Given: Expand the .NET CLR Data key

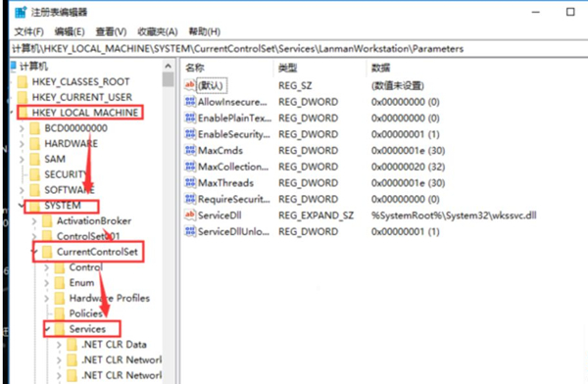Looking at the screenshot, I should click(59, 345).
